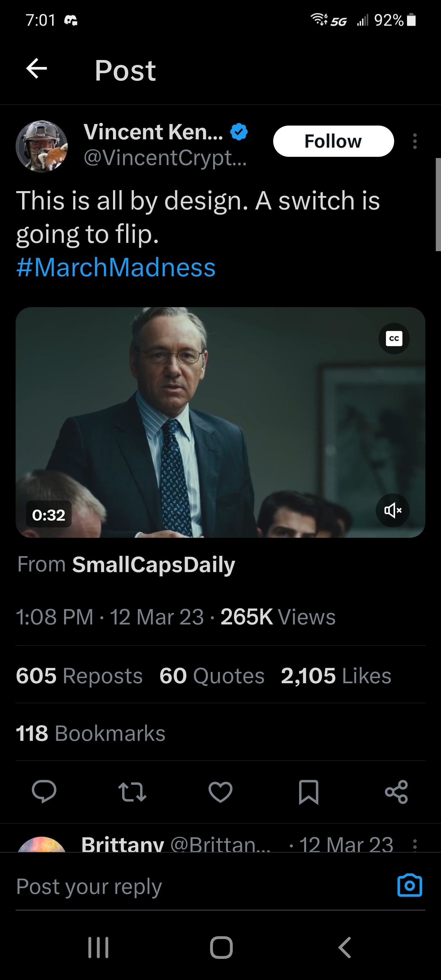Tap the share icon under post
Image resolution: width=441 pixels, height=980 pixels.
click(396, 792)
